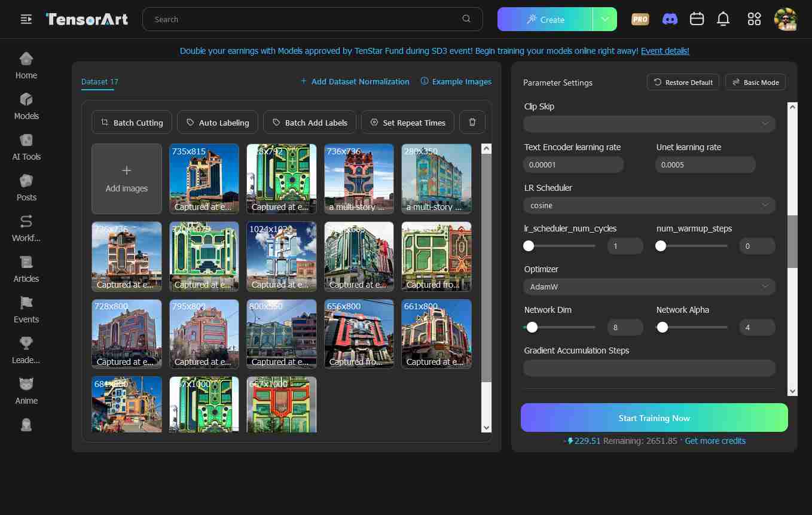Click the lr_scheduler_num_cycles slider handle
This screenshot has height=515, width=812.
click(529, 246)
